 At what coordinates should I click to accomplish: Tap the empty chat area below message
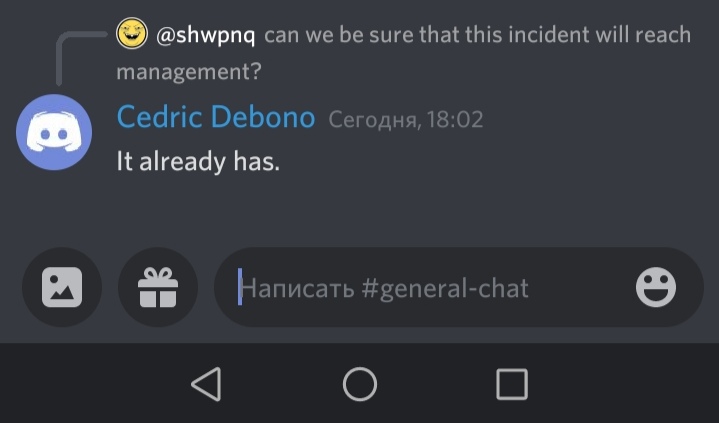click(x=360, y=211)
